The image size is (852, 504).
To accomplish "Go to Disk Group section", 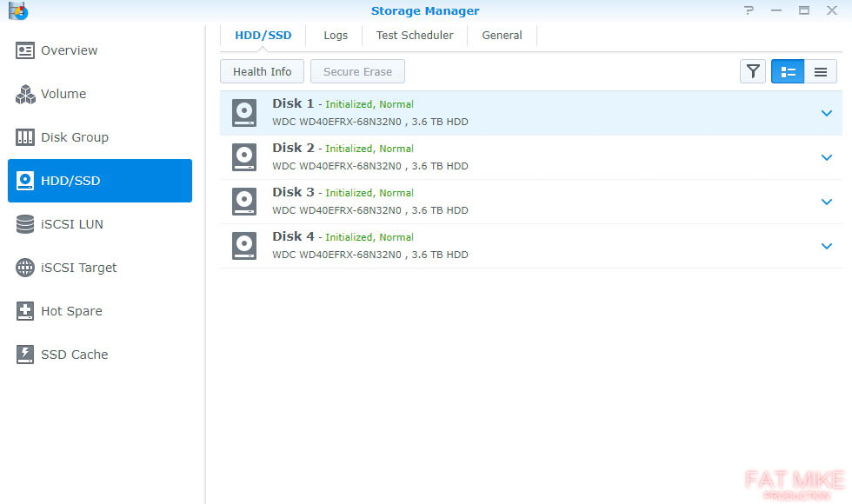I will (99, 137).
